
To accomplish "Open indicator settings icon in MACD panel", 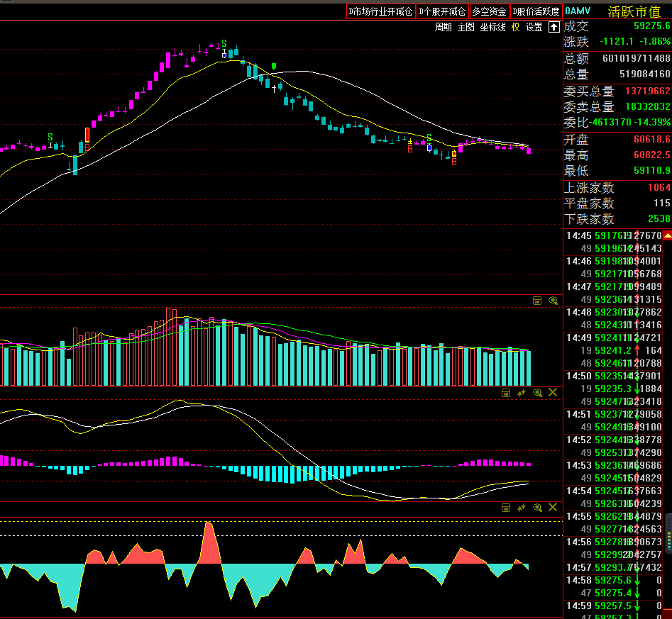I will click(506, 393).
